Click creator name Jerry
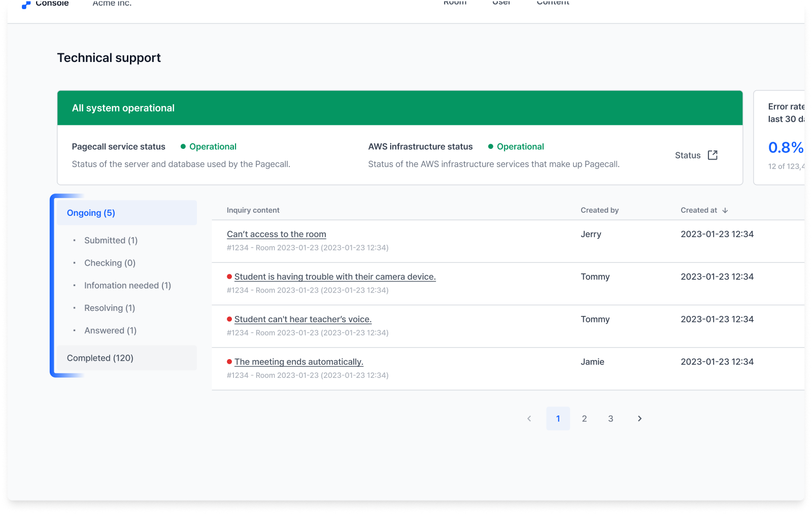 point(591,234)
